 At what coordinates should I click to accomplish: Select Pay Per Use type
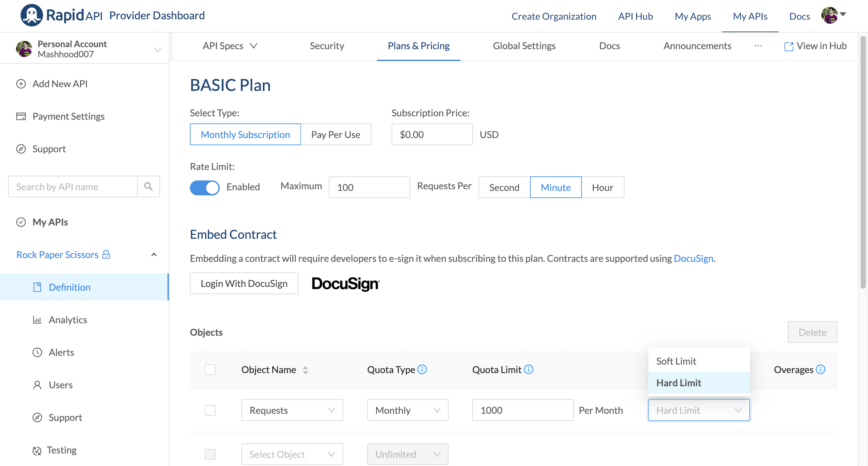[x=336, y=134]
